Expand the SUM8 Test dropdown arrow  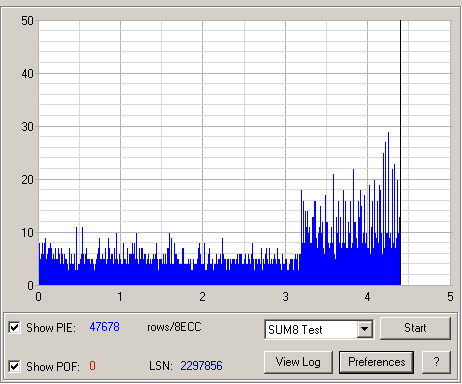(365, 329)
